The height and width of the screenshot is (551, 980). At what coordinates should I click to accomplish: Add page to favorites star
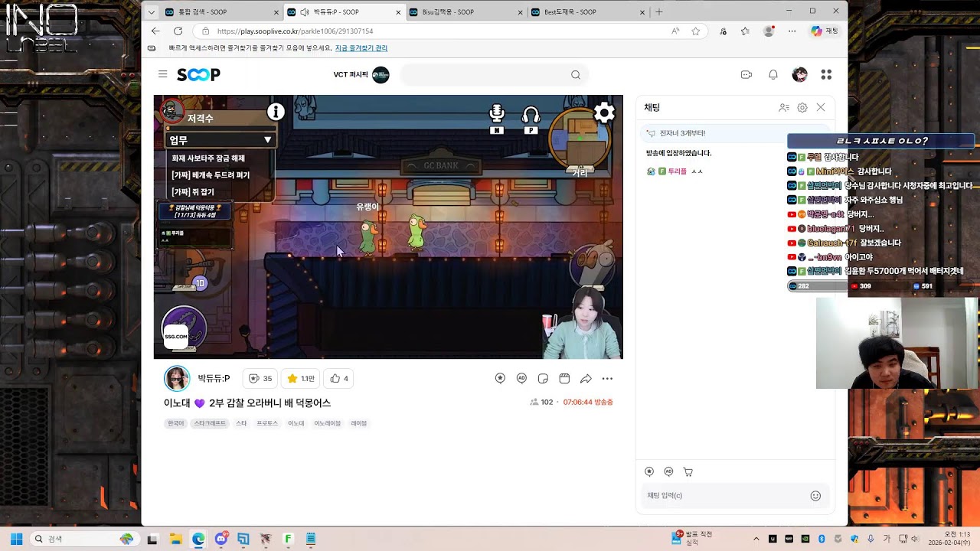point(696,31)
